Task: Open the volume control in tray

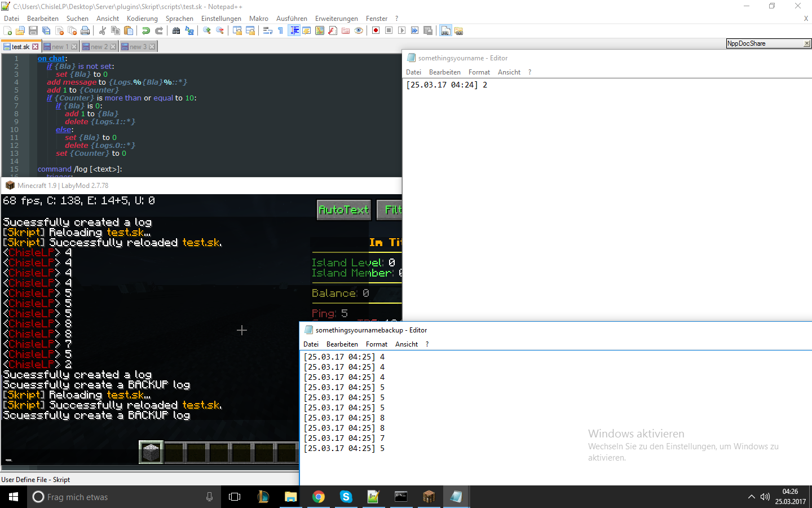Action: pos(765,497)
